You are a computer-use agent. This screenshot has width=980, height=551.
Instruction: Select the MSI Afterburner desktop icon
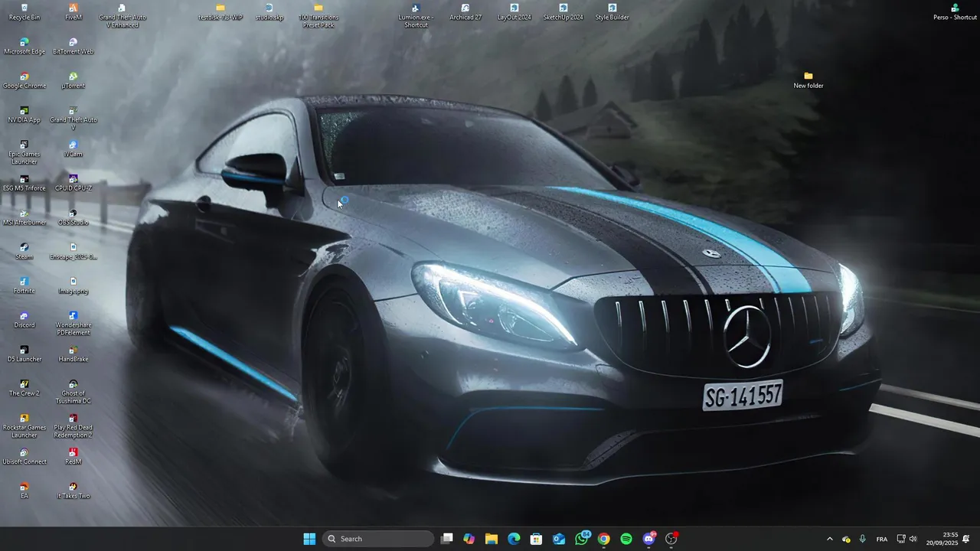[x=24, y=217]
